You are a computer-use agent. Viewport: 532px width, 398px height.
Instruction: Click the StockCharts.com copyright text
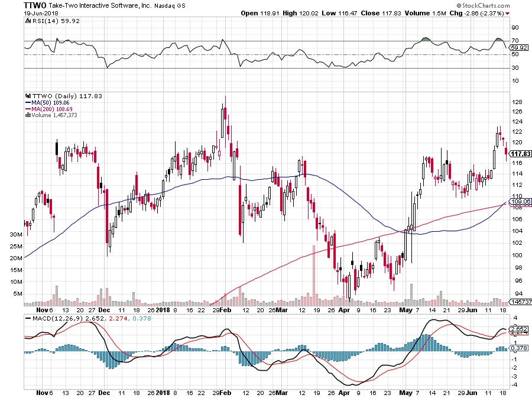click(483, 5)
